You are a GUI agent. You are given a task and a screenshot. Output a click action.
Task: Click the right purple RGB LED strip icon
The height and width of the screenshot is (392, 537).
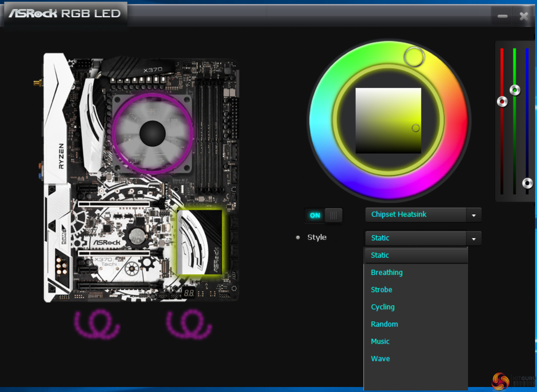[189, 324]
